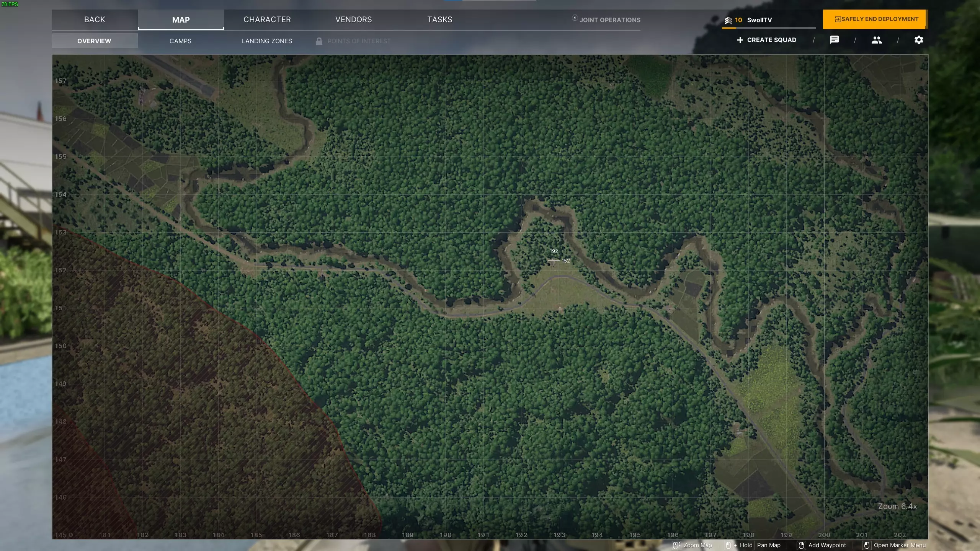Viewport: 980px width, 551px height.
Task: Select the Overview map filter
Action: (x=94, y=41)
